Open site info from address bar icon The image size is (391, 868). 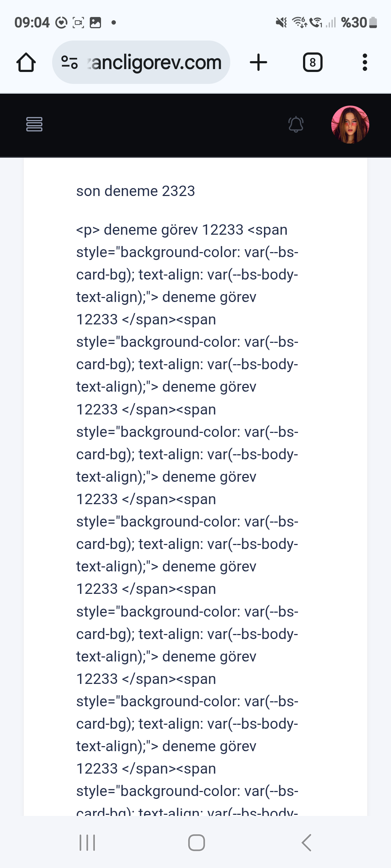point(70,62)
